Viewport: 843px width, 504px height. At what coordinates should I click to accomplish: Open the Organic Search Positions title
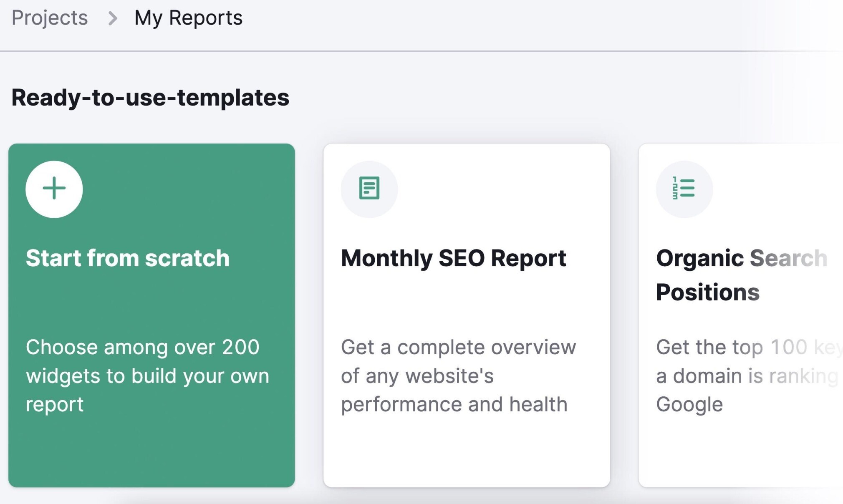click(x=742, y=275)
